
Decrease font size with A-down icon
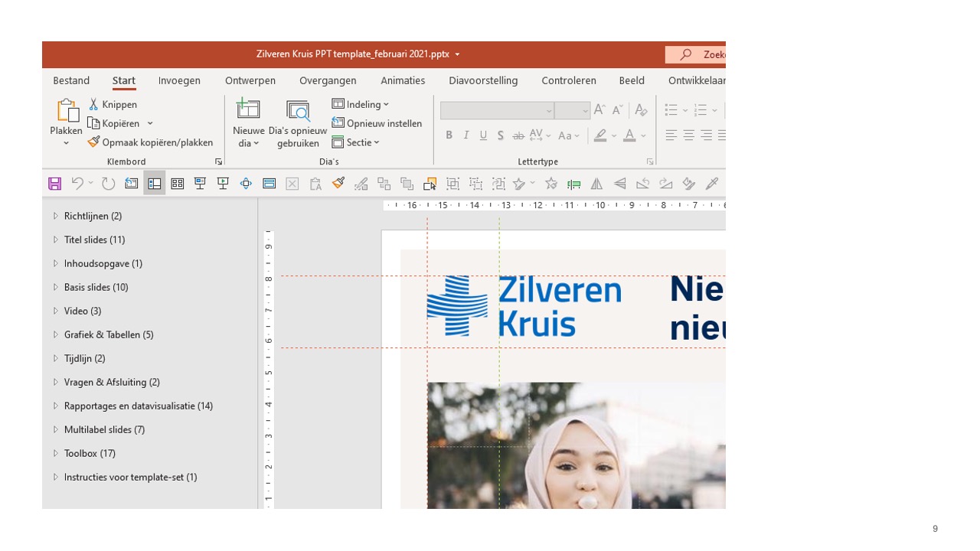click(x=617, y=110)
